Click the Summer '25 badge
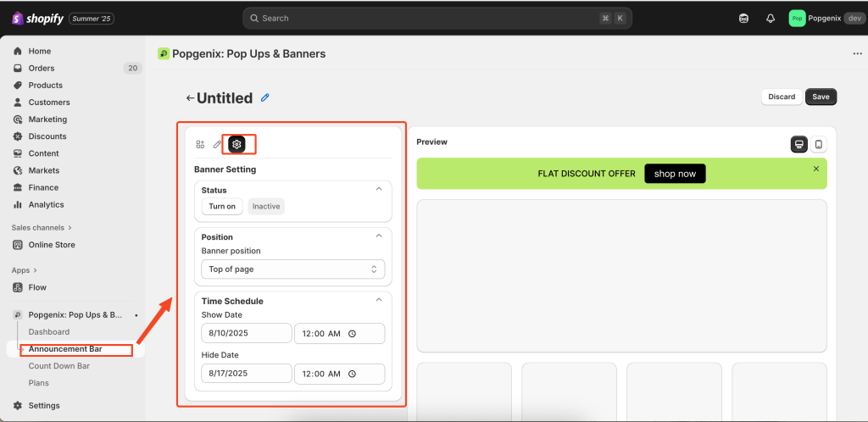The height and width of the screenshot is (422, 868). [92, 19]
